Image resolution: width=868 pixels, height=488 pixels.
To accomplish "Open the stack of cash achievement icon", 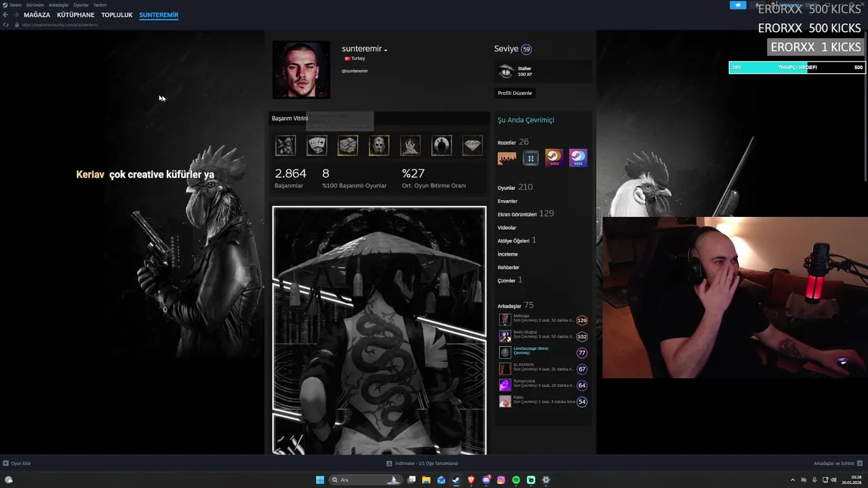I will click(348, 145).
